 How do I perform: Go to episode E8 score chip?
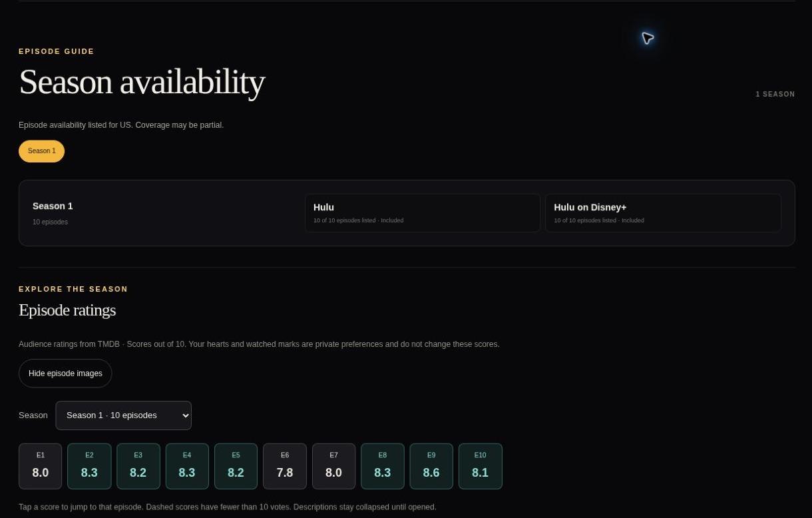click(383, 466)
